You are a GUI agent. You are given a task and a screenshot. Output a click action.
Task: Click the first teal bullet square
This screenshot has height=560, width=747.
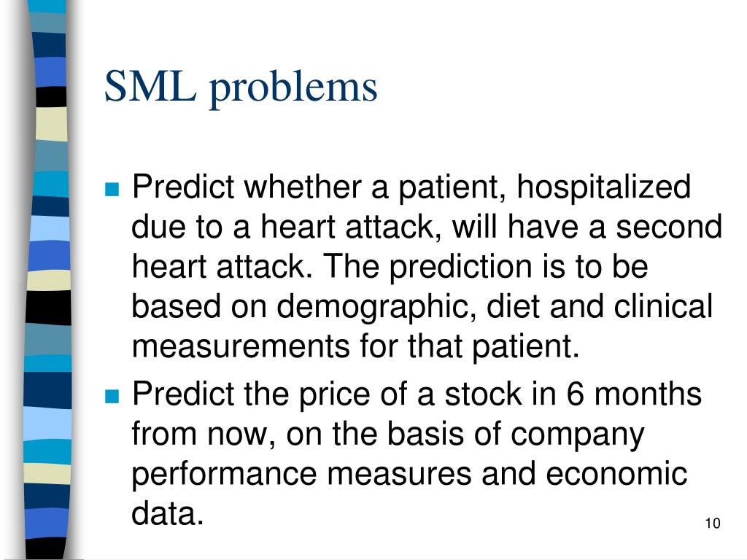(x=112, y=189)
